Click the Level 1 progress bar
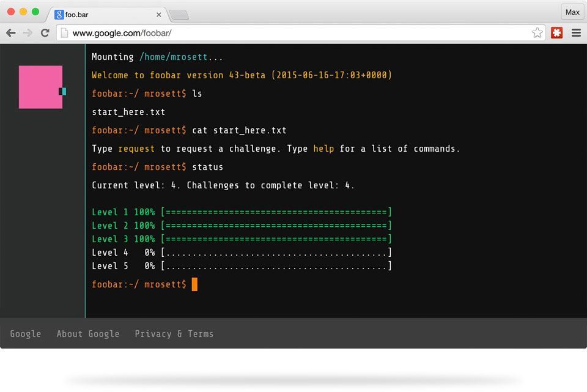The width and height of the screenshot is (587, 392). pyautogui.click(x=276, y=212)
